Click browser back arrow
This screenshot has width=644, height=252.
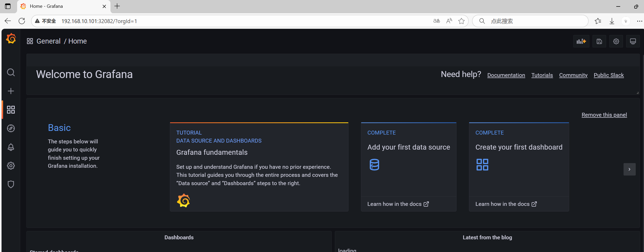pyautogui.click(x=8, y=21)
